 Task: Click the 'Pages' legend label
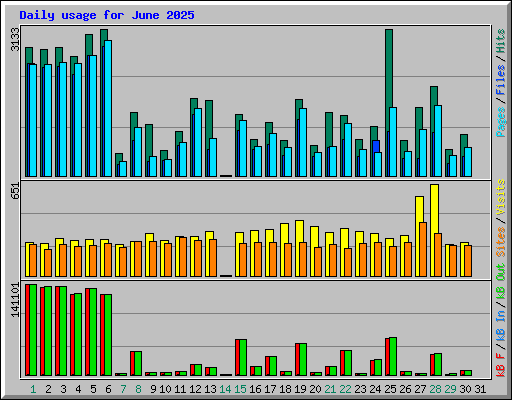click(x=501, y=122)
